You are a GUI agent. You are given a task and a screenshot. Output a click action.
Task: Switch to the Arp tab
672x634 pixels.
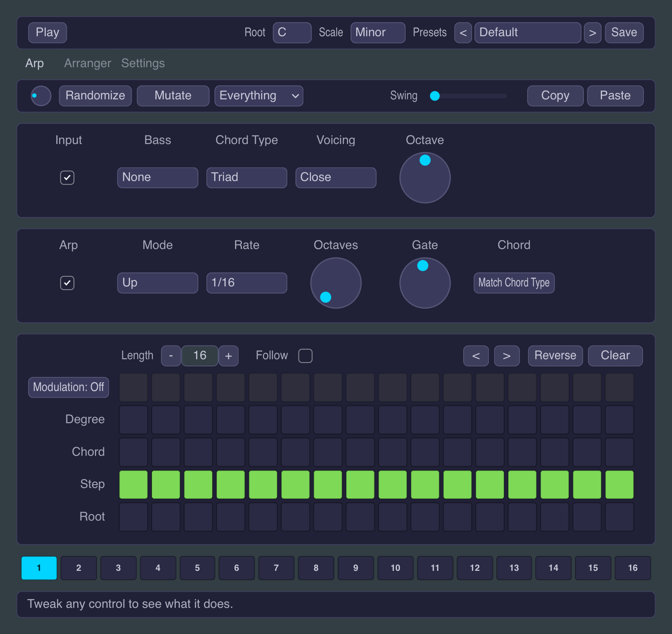pos(35,63)
